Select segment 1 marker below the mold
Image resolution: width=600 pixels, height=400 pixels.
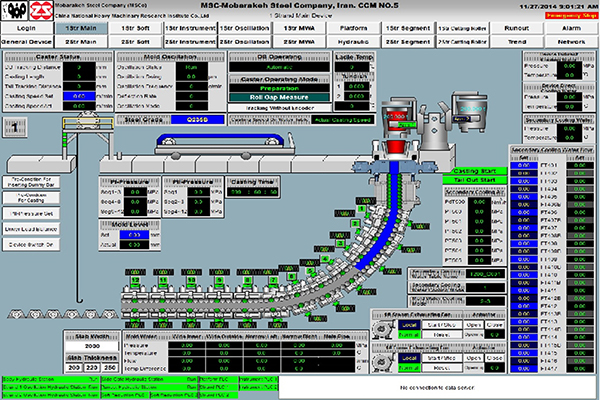coord(361,209)
